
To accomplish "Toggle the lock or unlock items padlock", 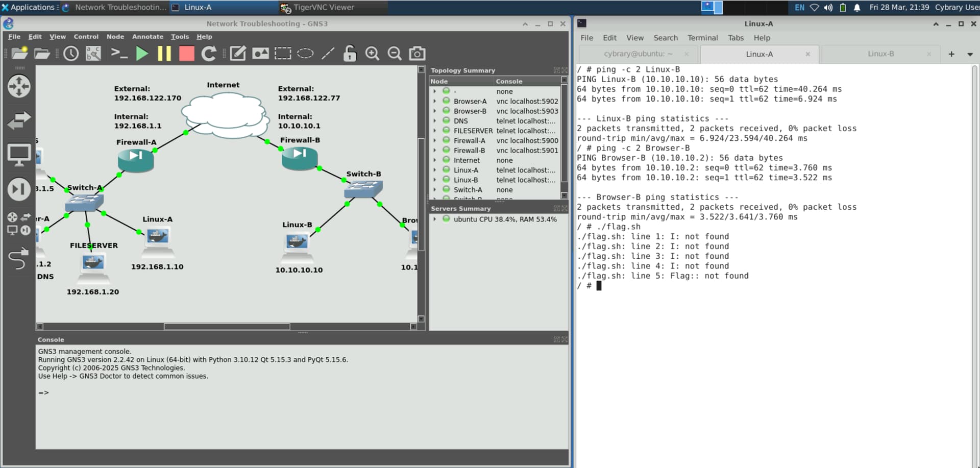I will (x=350, y=54).
